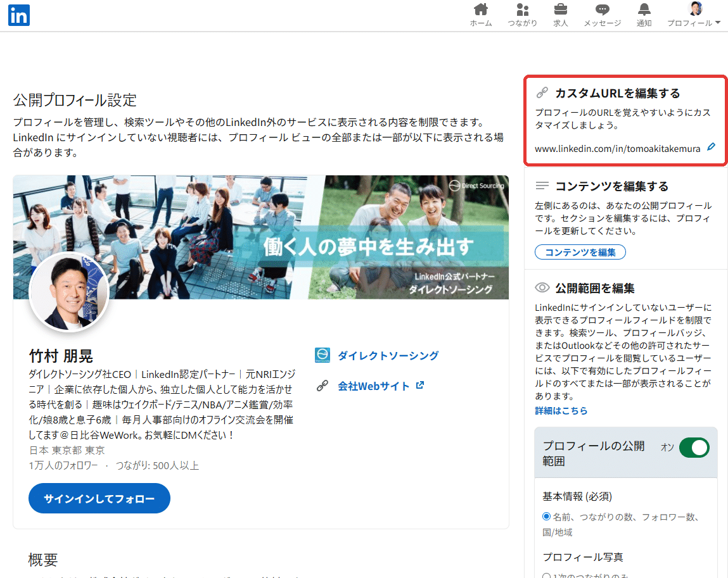Open the メッセージ messaging icon

[x=602, y=15]
